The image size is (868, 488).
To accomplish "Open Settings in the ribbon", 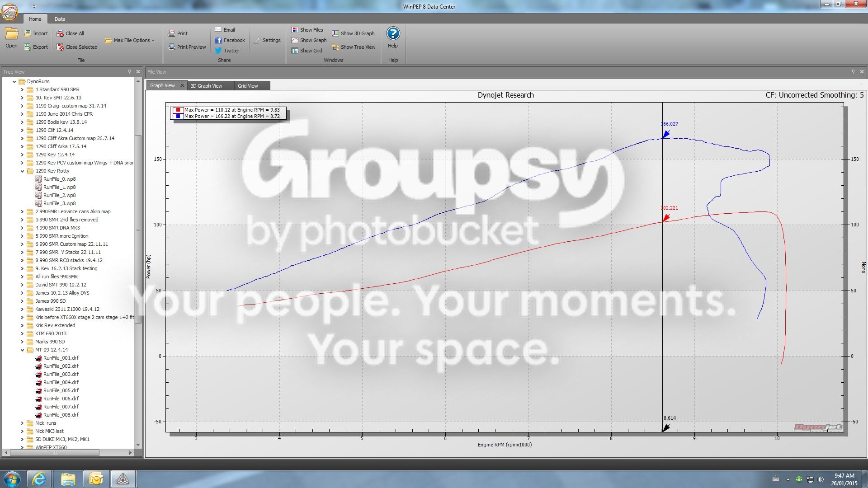I will [267, 40].
